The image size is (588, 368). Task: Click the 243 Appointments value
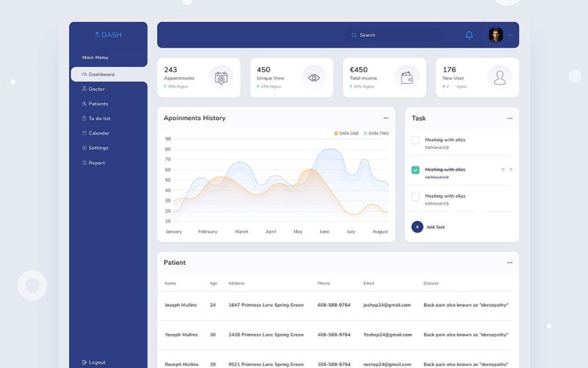pos(171,69)
